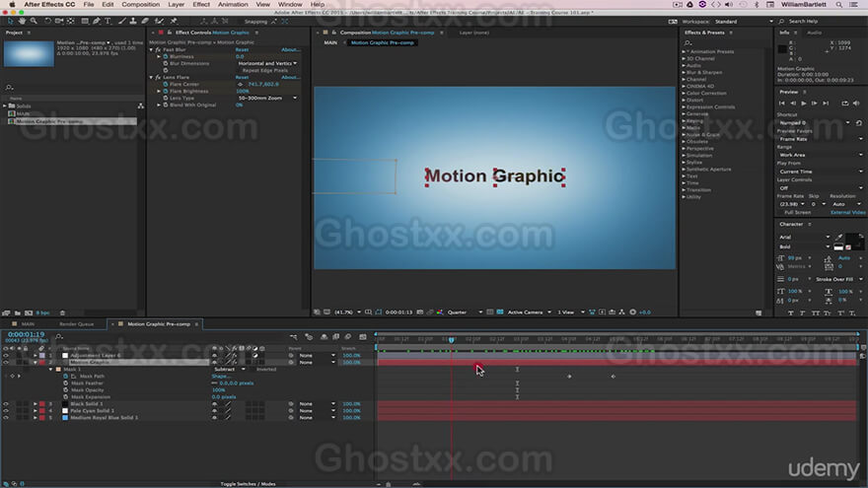Select the Pan Behind anchor point tool
This screenshot has height=488, width=868.
71,21
